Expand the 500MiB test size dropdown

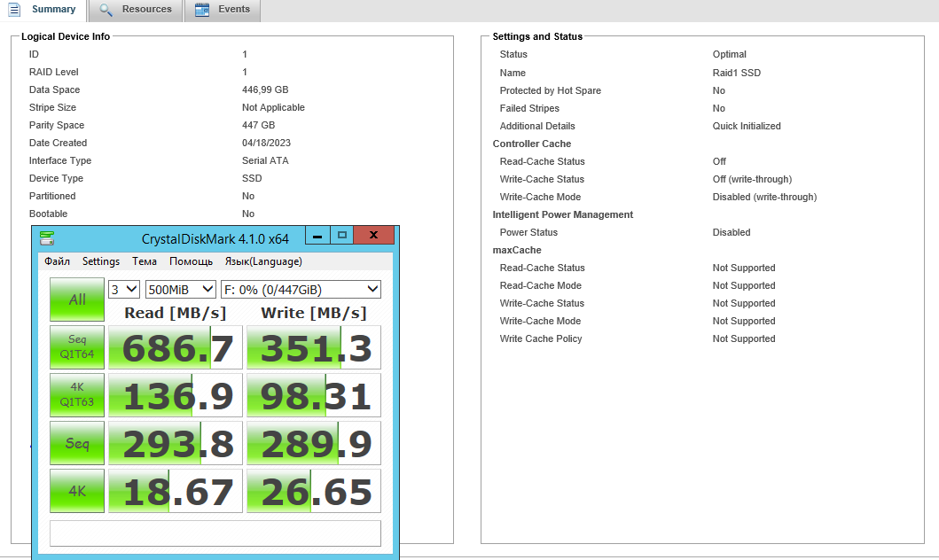[181, 289]
